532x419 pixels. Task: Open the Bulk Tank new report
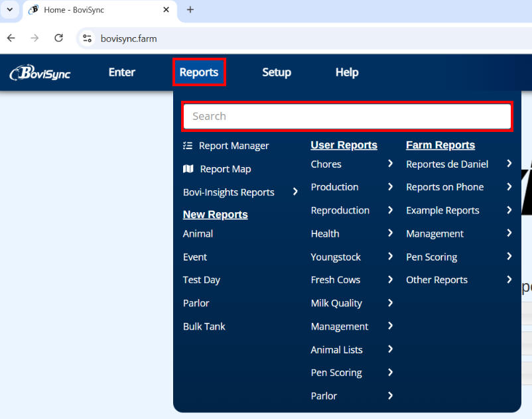(x=204, y=326)
